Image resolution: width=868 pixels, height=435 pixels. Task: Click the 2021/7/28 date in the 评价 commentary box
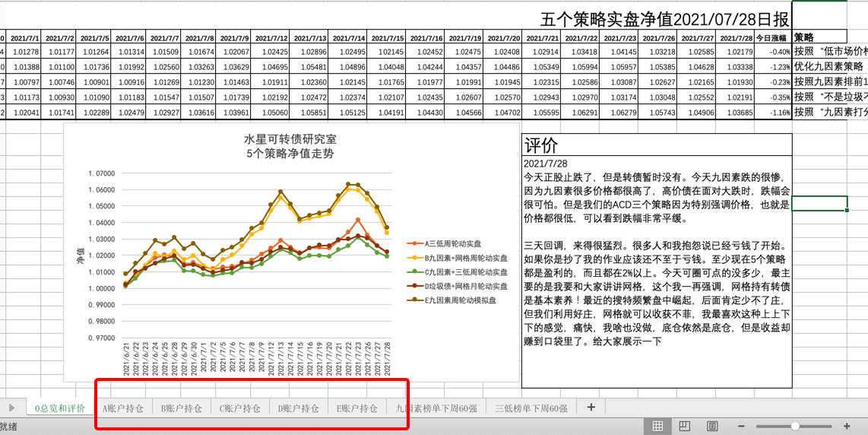[x=546, y=164]
